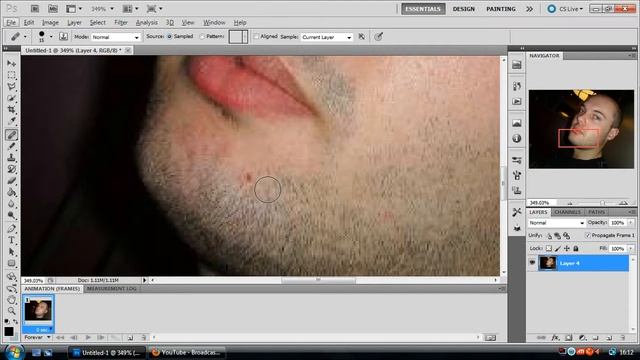Open the Opacity slider arrow
This screenshot has height=360, width=640.
click(x=631, y=223)
